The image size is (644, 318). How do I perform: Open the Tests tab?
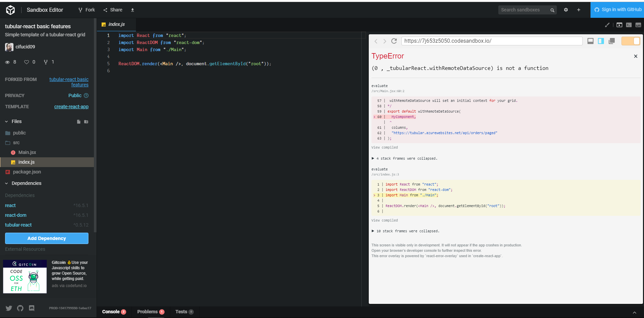pyautogui.click(x=184, y=312)
